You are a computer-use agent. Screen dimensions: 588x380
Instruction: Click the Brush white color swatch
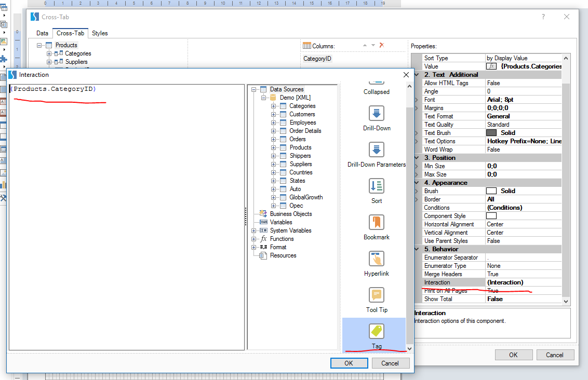pyautogui.click(x=491, y=191)
